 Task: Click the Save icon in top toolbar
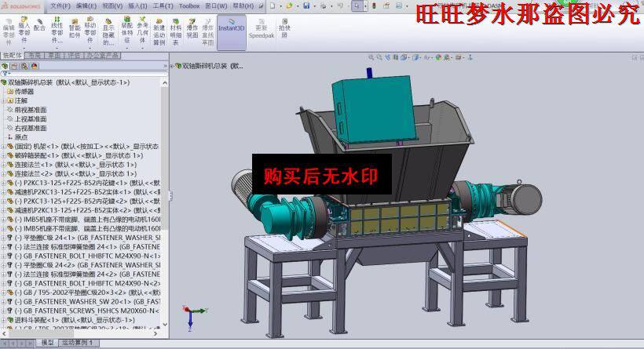coord(306,6)
